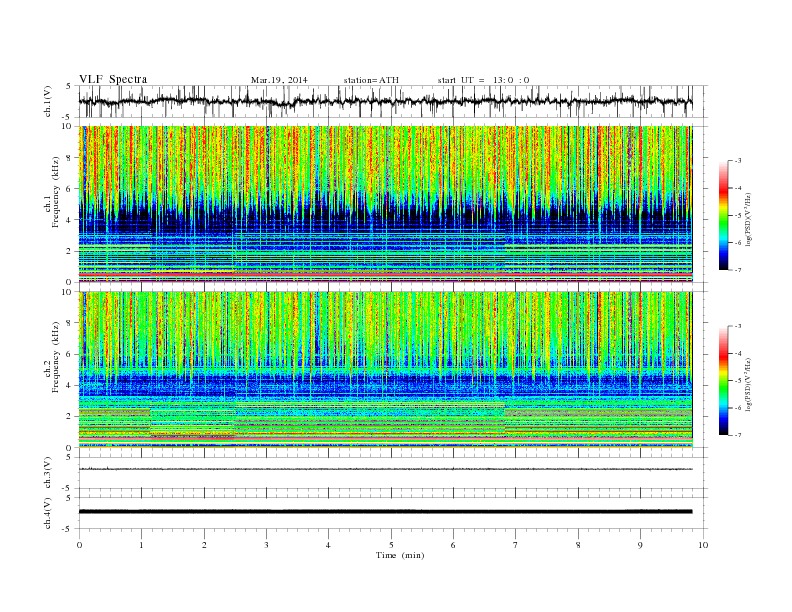Click the time axis tick label "5"
This screenshot has width=792, height=612.
point(391,545)
